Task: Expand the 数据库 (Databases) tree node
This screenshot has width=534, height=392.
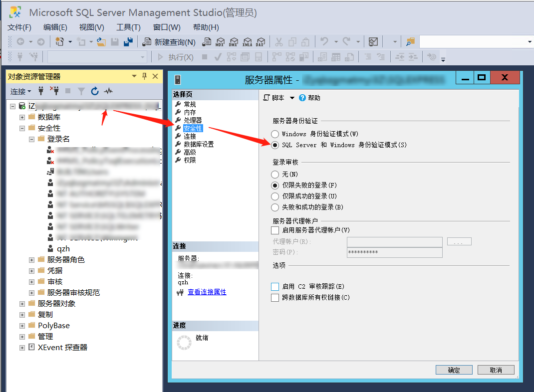Action: click(22, 117)
